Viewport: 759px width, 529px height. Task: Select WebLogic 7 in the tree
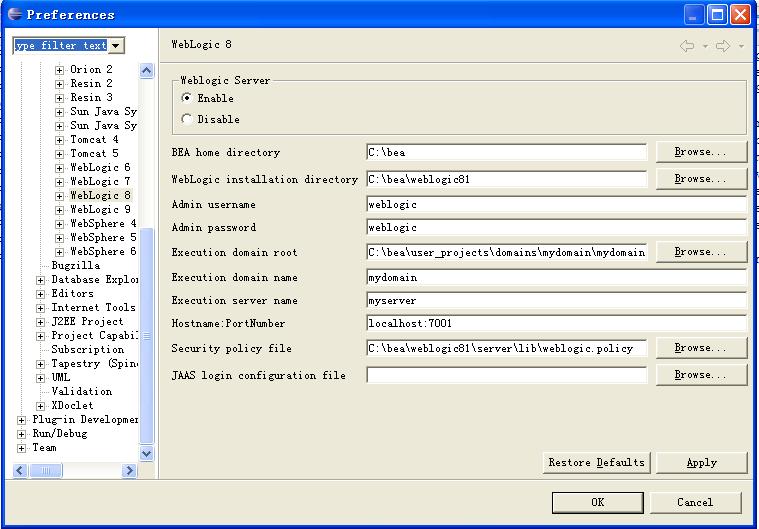pos(100,181)
